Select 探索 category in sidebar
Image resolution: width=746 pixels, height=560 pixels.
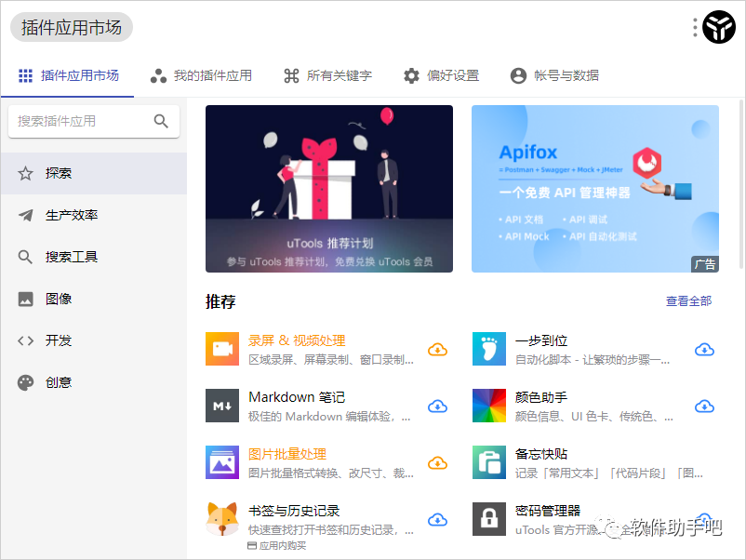coord(94,173)
